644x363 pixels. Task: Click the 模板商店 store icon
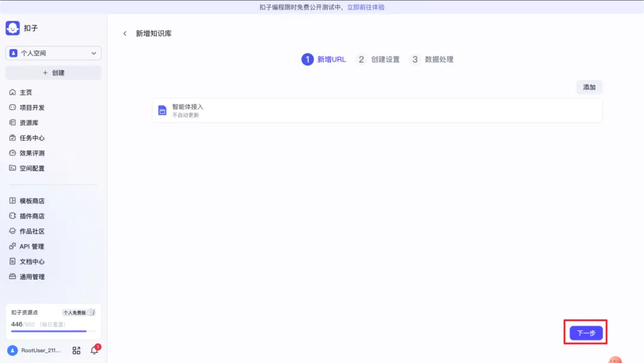[x=13, y=200]
